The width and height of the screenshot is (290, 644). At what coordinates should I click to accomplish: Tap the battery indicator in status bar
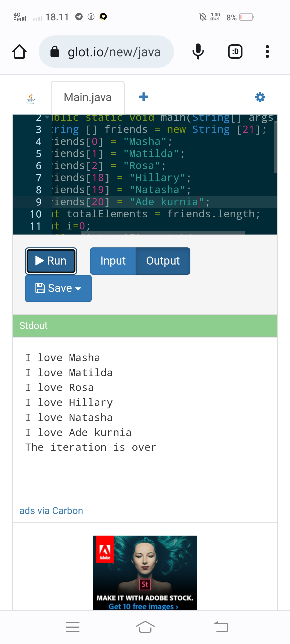coord(247,17)
